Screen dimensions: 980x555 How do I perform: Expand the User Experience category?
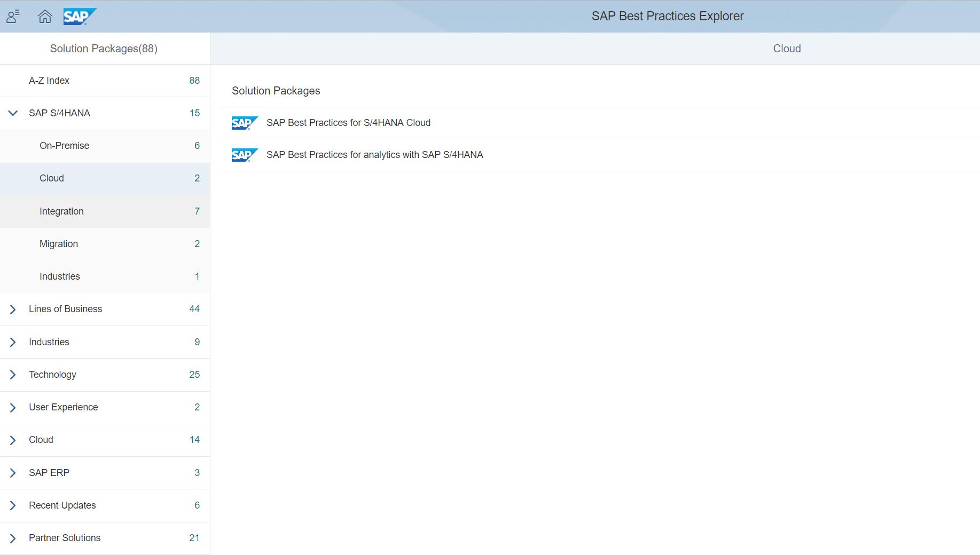point(13,407)
